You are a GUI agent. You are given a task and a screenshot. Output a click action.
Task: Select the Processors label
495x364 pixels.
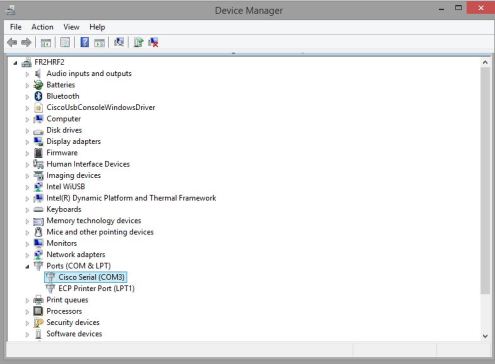[x=64, y=311]
